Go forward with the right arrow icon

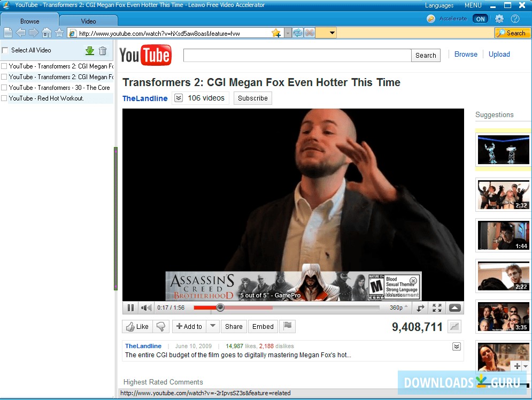click(34, 33)
